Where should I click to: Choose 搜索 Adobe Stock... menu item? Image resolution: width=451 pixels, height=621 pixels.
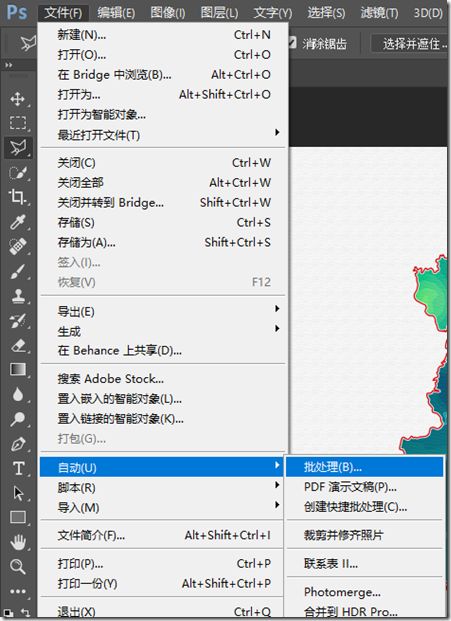coord(162,379)
